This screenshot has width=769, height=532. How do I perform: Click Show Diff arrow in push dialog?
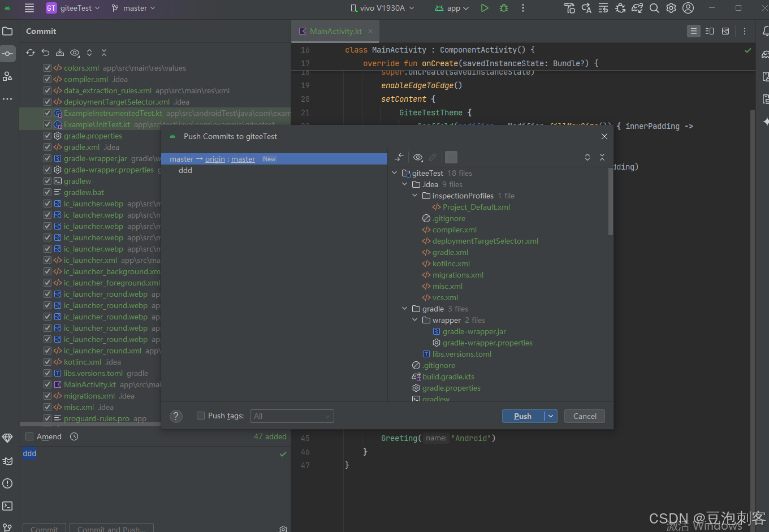(399, 157)
